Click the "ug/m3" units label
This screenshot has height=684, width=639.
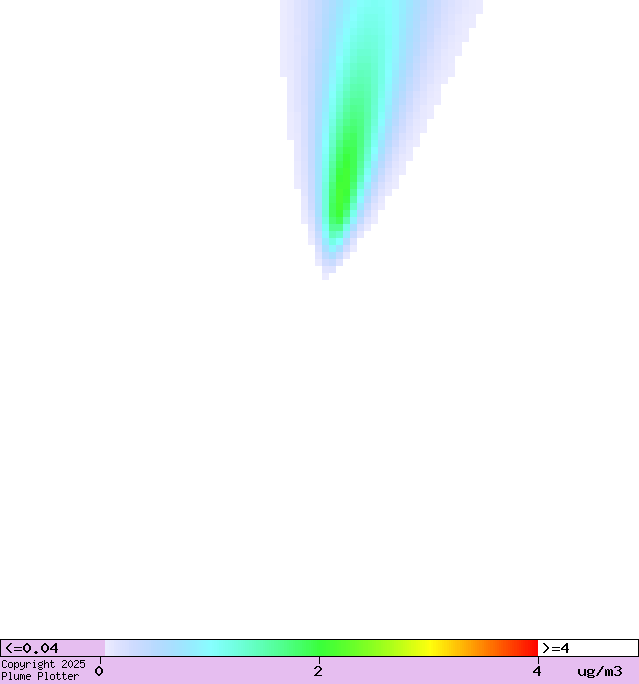click(x=599, y=671)
